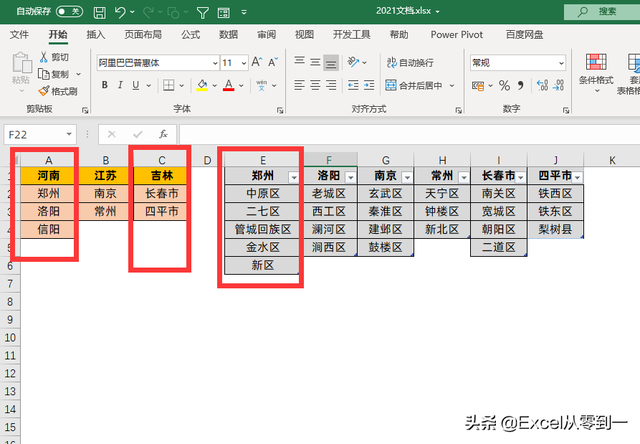
Task: Toggle Underline formatting
Action: pos(136,85)
